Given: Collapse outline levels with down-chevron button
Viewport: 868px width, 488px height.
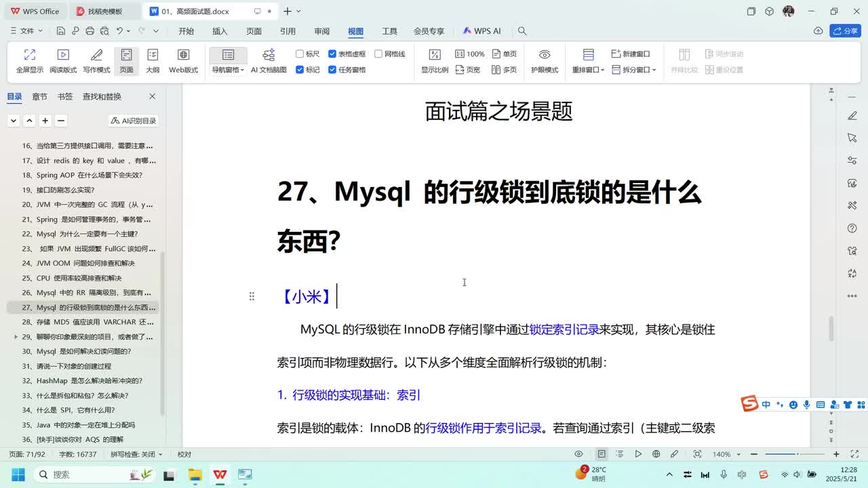Looking at the screenshot, I should coord(14,121).
